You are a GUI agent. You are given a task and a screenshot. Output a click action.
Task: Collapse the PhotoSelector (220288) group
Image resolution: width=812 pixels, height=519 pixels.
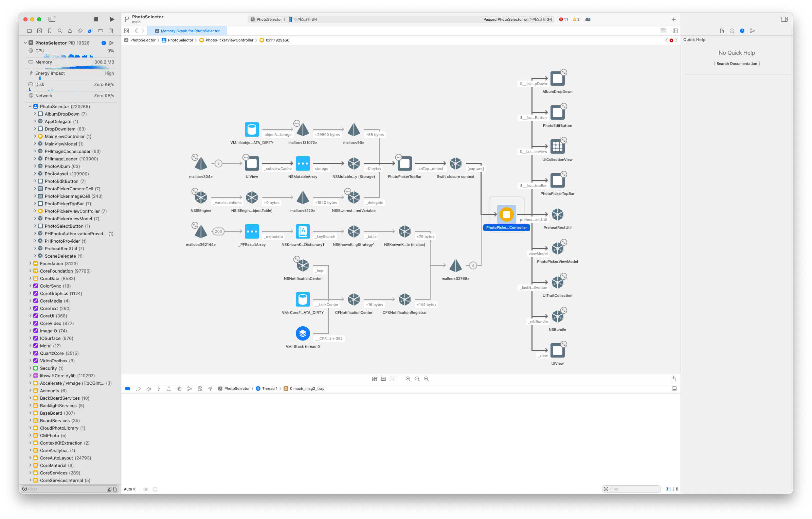pos(30,106)
